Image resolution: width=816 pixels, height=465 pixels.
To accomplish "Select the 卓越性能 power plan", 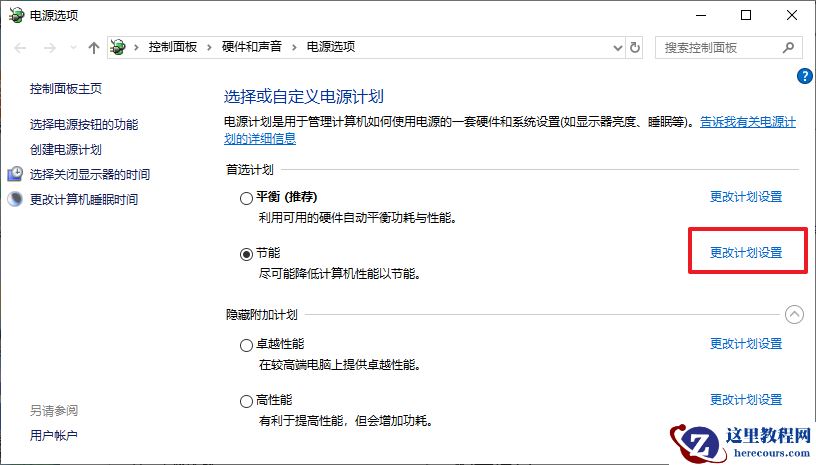I will pyautogui.click(x=246, y=345).
